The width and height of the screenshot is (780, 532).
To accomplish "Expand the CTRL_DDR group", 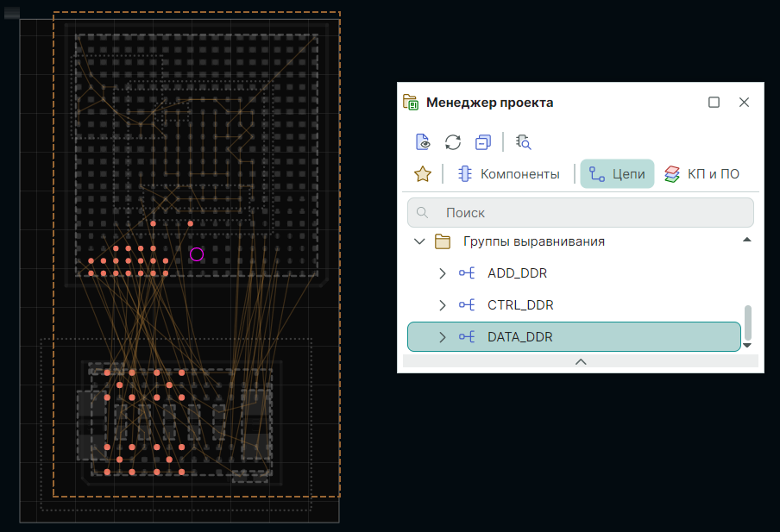I will pos(443,305).
